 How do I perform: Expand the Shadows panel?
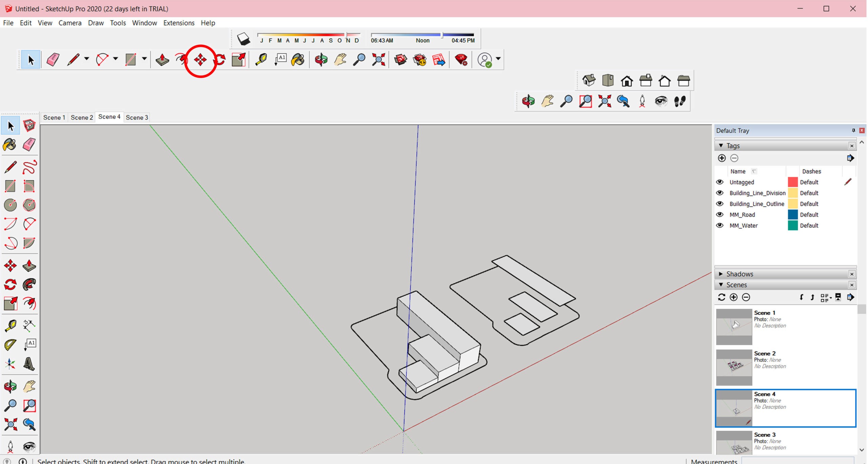click(x=721, y=274)
